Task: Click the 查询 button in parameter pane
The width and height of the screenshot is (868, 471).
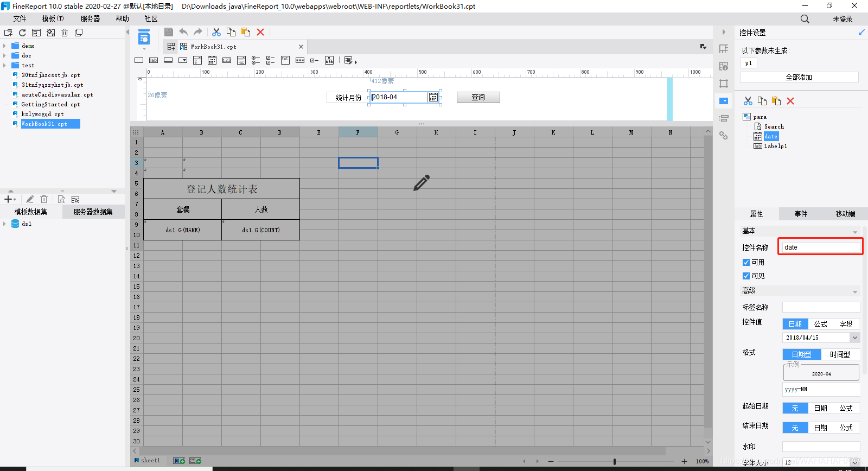Action: pos(478,97)
